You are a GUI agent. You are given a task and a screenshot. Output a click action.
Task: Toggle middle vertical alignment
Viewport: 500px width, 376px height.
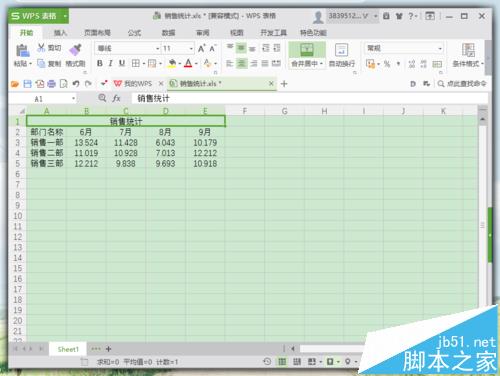[241, 48]
